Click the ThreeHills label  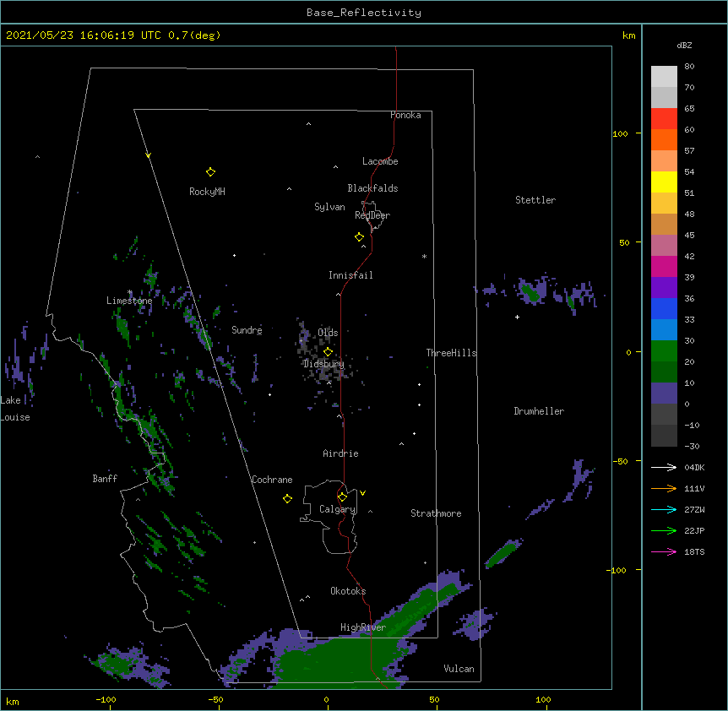coord(451,353)
